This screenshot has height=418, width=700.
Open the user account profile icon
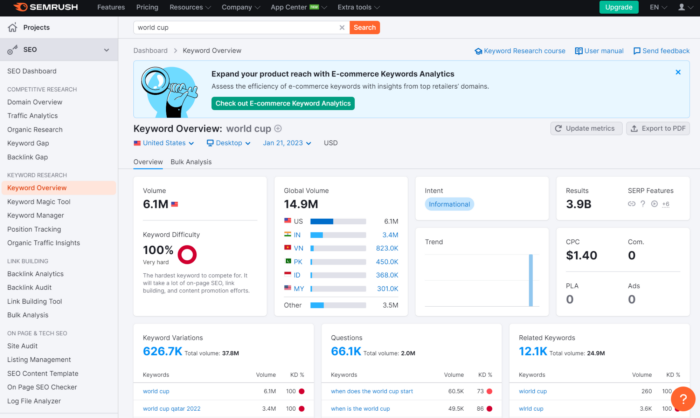click(681, 7)
